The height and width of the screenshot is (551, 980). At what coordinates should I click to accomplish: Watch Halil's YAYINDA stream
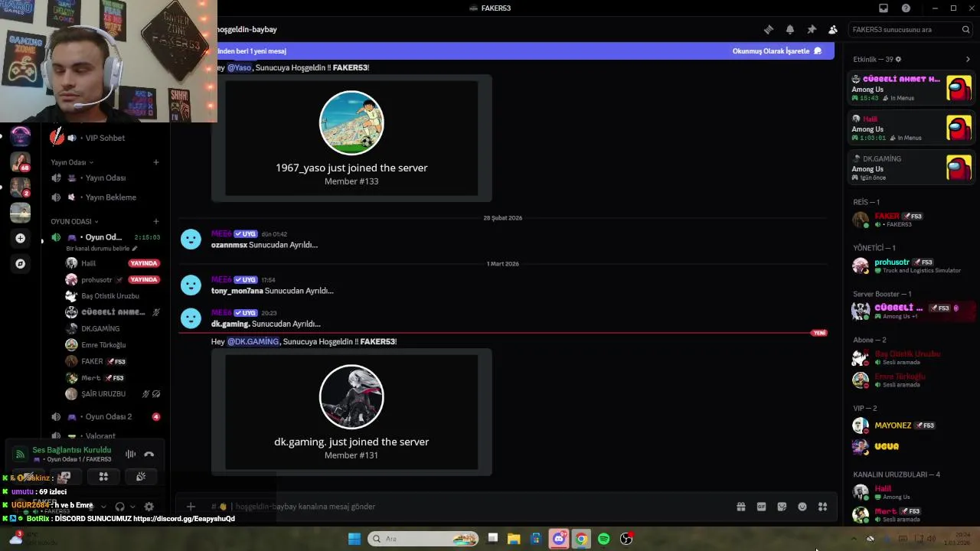(144, 263)
